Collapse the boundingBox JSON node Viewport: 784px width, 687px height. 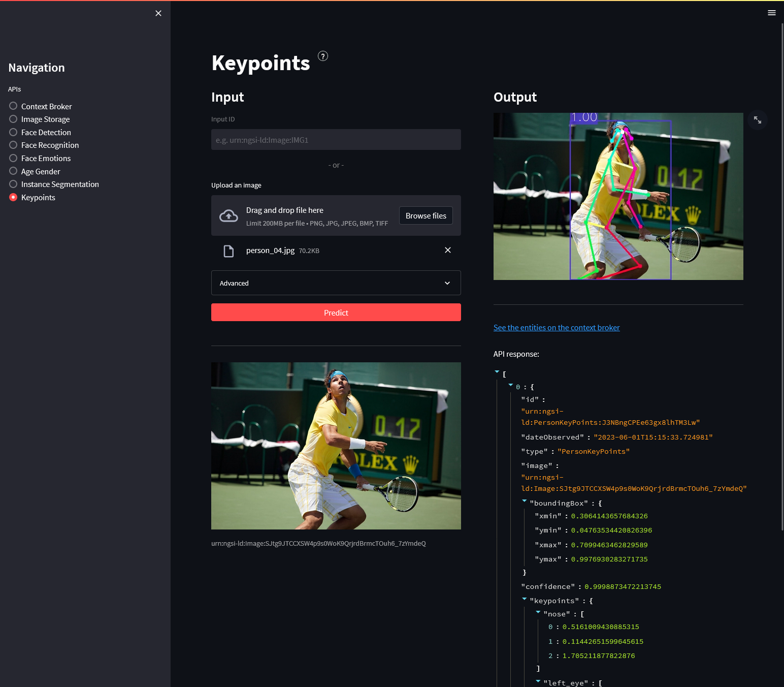525,501
